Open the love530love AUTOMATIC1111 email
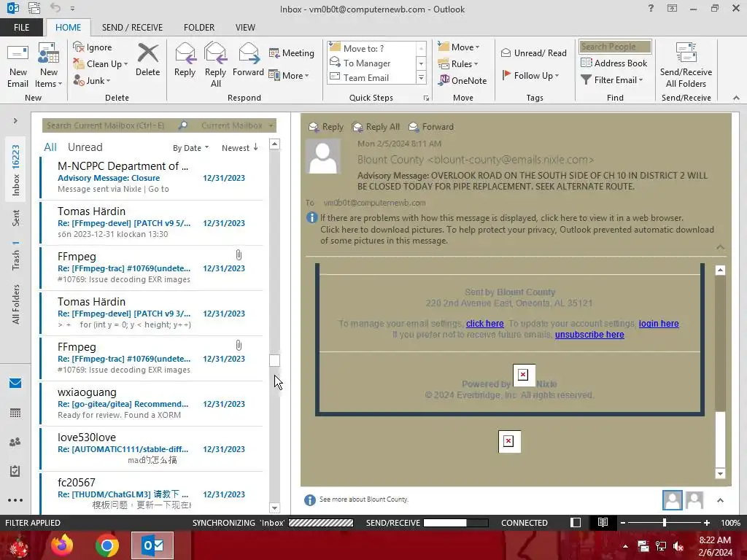 tap(152, 448)
